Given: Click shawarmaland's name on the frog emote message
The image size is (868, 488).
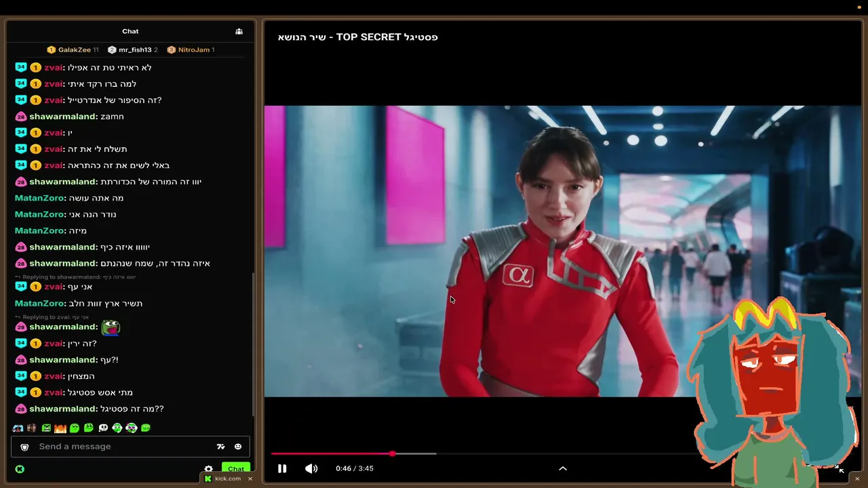Looking at the screenshot, I should [62, 327].
